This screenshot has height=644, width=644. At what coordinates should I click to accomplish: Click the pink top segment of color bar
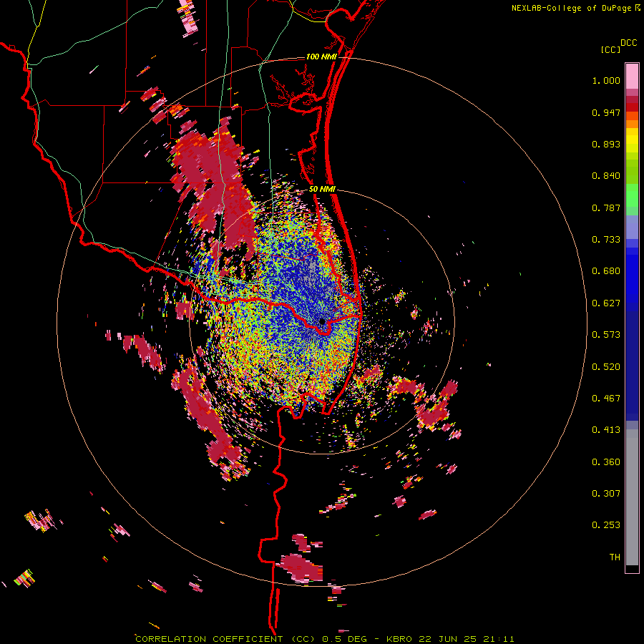[632, 76]
